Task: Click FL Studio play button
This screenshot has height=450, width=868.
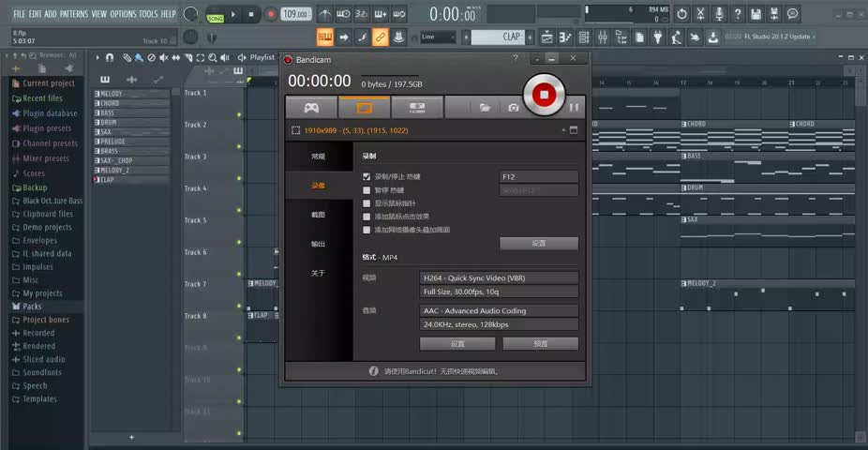Action: 233,14
